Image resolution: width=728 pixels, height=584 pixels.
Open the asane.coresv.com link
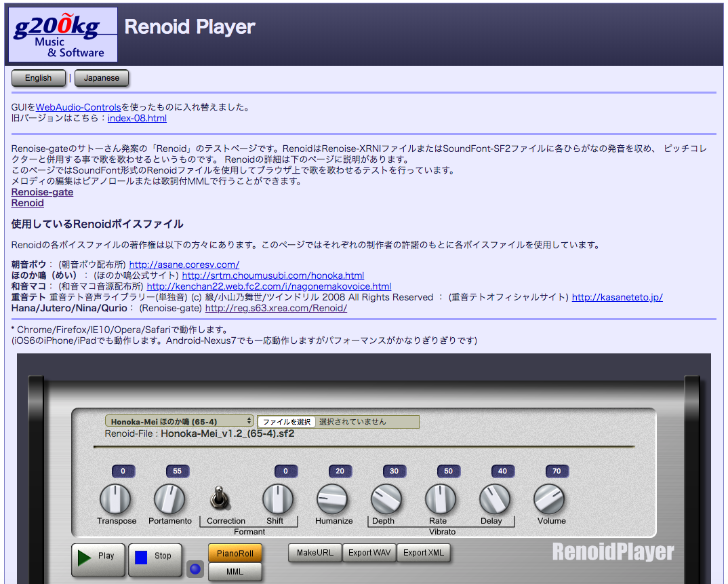click(x=184, y=265)
